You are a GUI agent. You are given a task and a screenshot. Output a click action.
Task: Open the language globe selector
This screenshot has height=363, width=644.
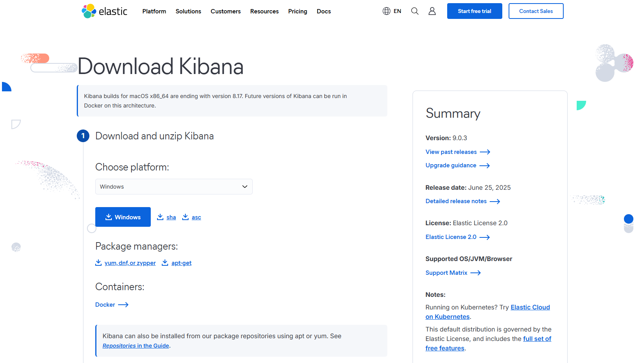(x=392, y=11)
